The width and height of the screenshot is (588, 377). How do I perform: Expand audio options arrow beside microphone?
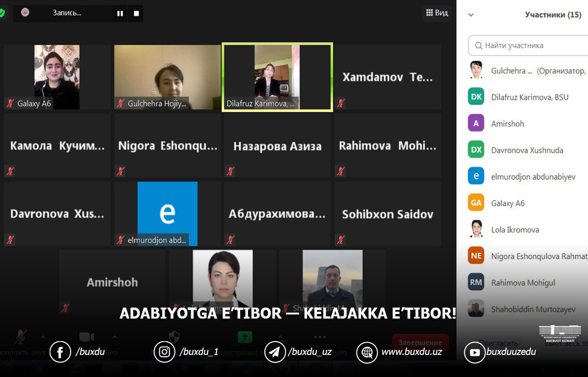pos(43,337)
